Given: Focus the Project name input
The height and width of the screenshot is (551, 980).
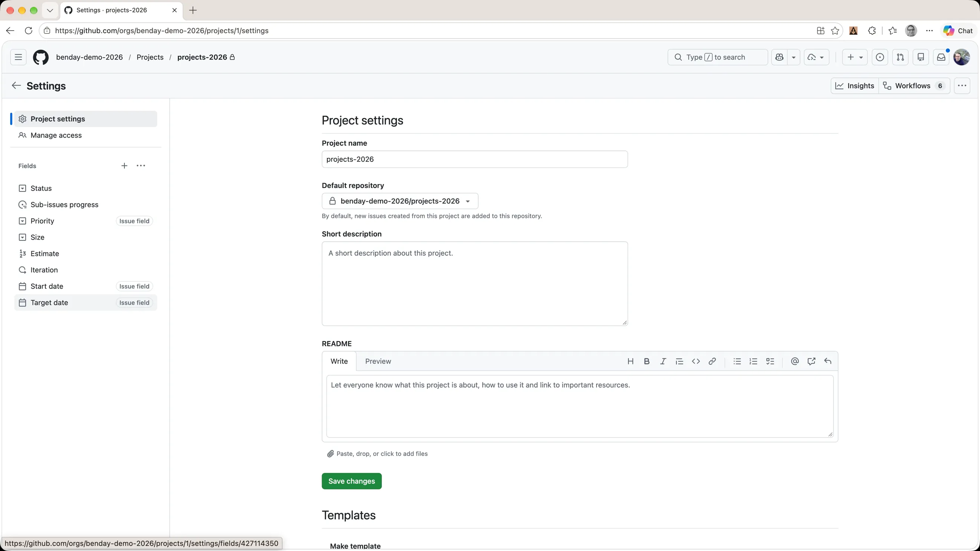Looking at the screenshot, I should coord(475,159).
